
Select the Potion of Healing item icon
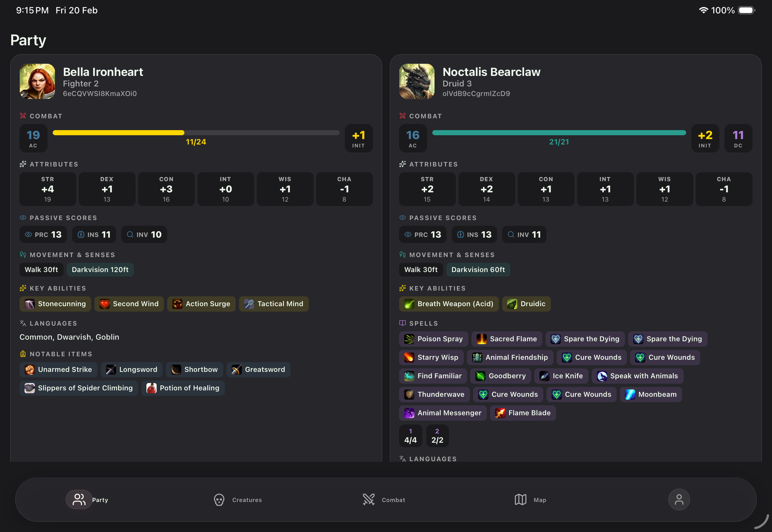[152, 388]
